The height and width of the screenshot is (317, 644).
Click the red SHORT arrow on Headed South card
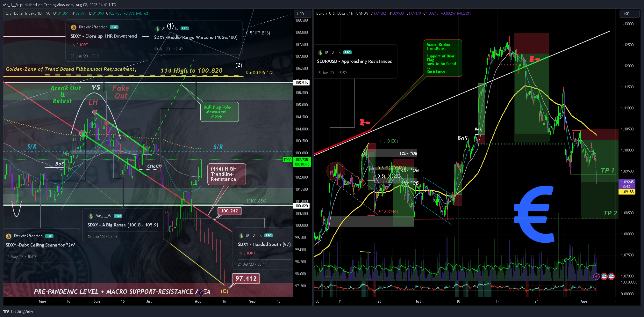point(241,253)
